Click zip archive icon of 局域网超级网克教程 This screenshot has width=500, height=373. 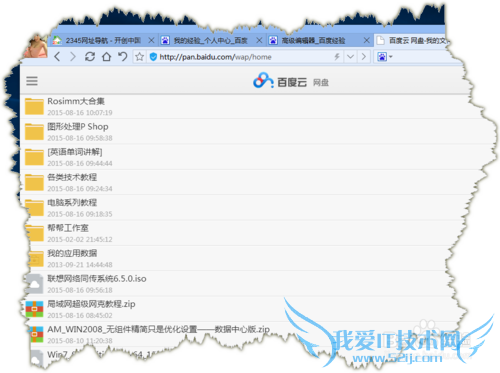(x=34, y=309)
